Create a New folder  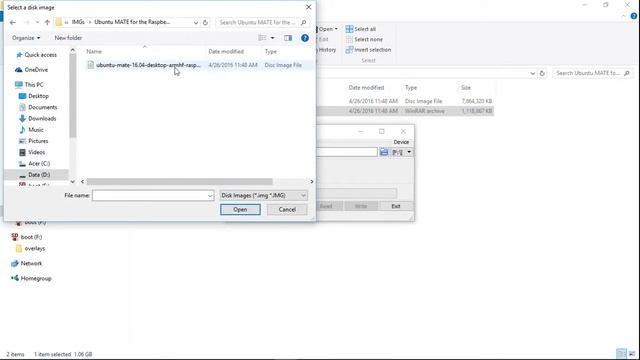tap(68, 38)
